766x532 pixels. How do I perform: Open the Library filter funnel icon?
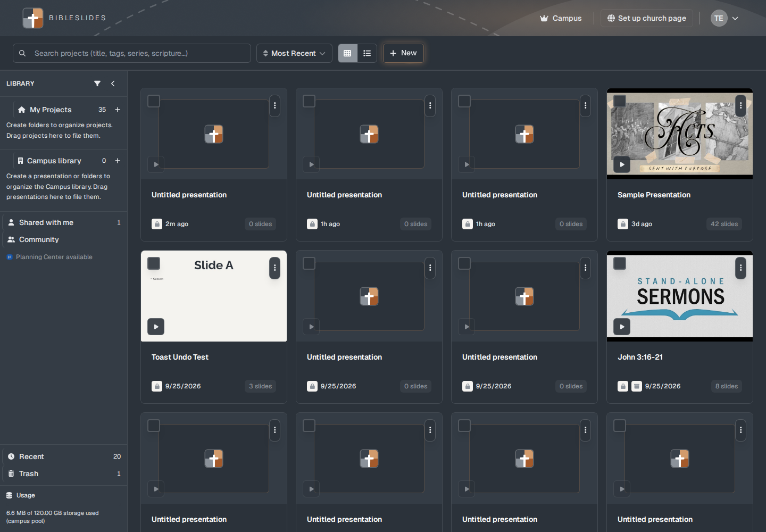[97, 84]
